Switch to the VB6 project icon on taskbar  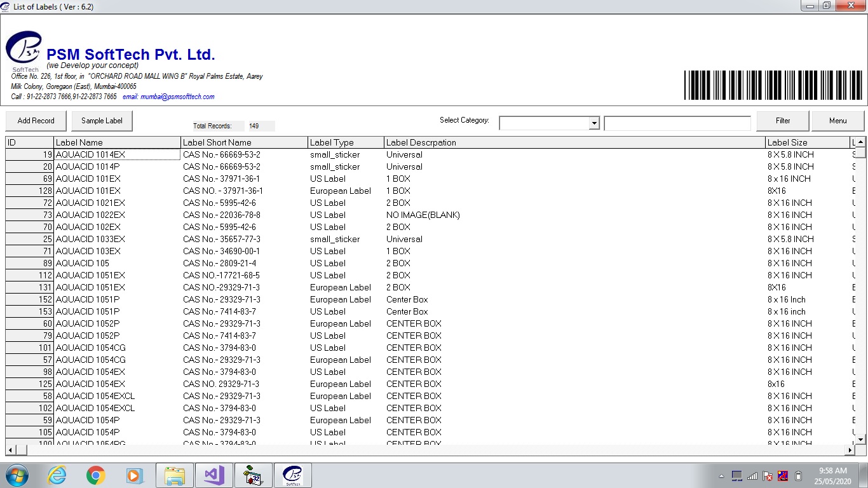(254, 475)
